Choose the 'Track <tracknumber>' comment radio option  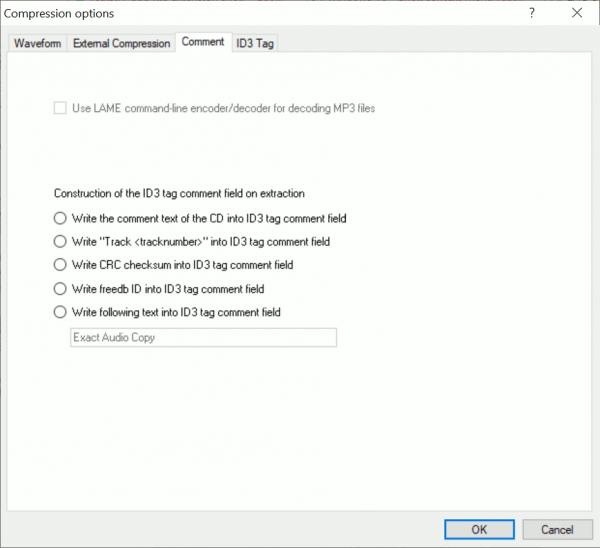(x=60, y=241)
